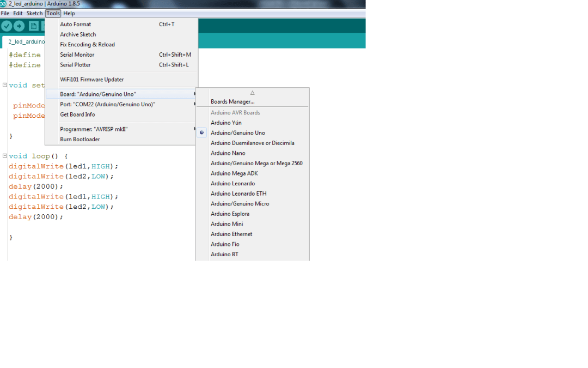Select Arduino Leonardo board
588x368 pixels.
[253, 183]
